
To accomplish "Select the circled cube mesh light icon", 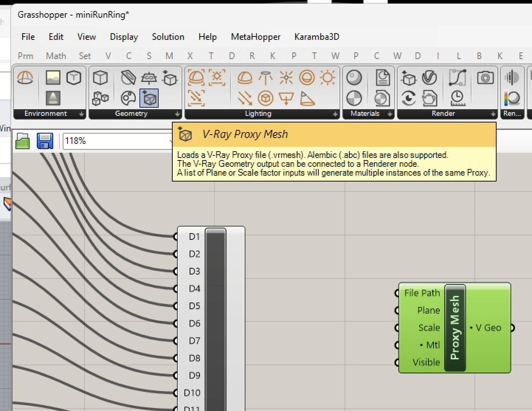I will tap(266, 98).
